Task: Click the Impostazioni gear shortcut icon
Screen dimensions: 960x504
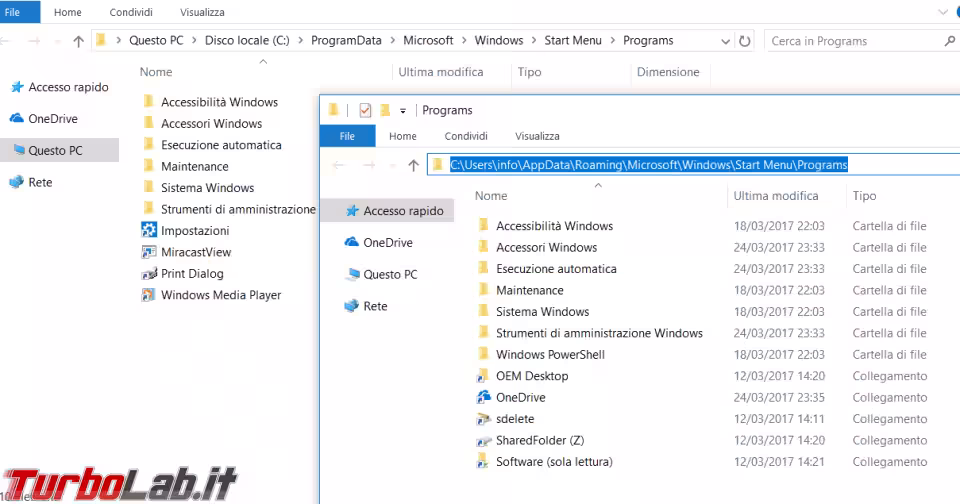Action: click(149, 230)
